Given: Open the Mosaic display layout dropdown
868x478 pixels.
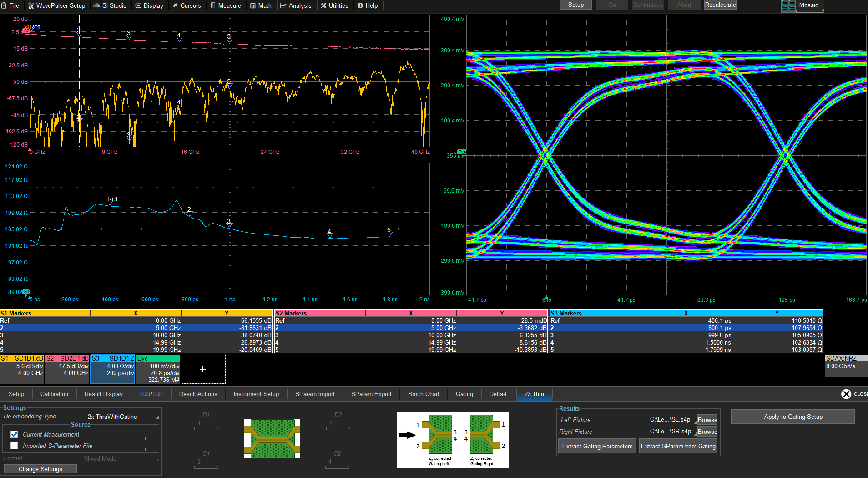Looking at the screenshot, I should (x=810, y=6).
